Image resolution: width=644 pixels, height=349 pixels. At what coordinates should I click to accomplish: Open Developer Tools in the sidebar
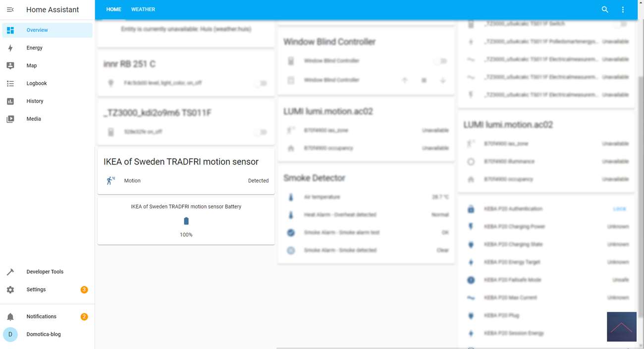(47, 272)
